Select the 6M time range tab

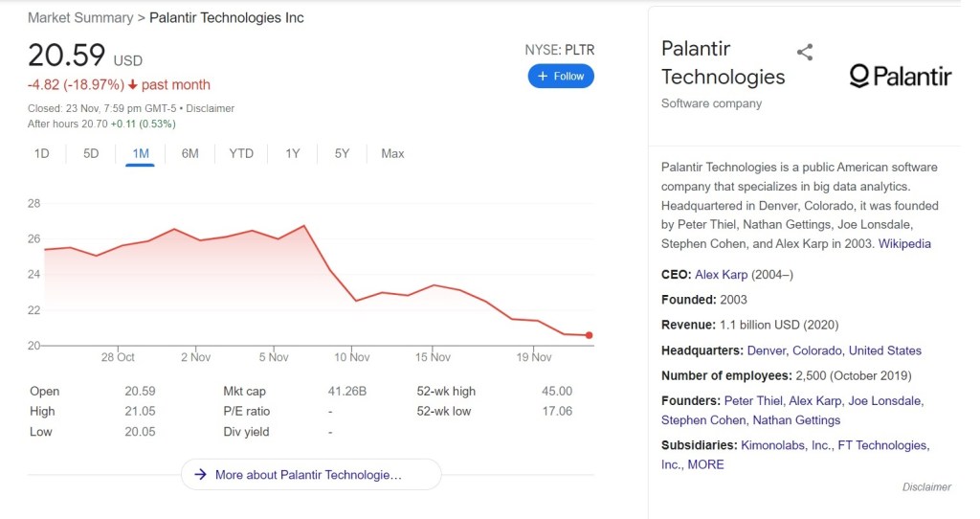click(189, 153)
